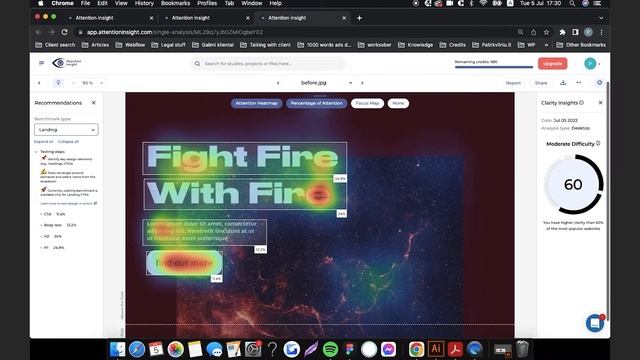Open the File menu in the menu bar
The height and width of the screenshot is (360, 640).
[x=85, y=3]
